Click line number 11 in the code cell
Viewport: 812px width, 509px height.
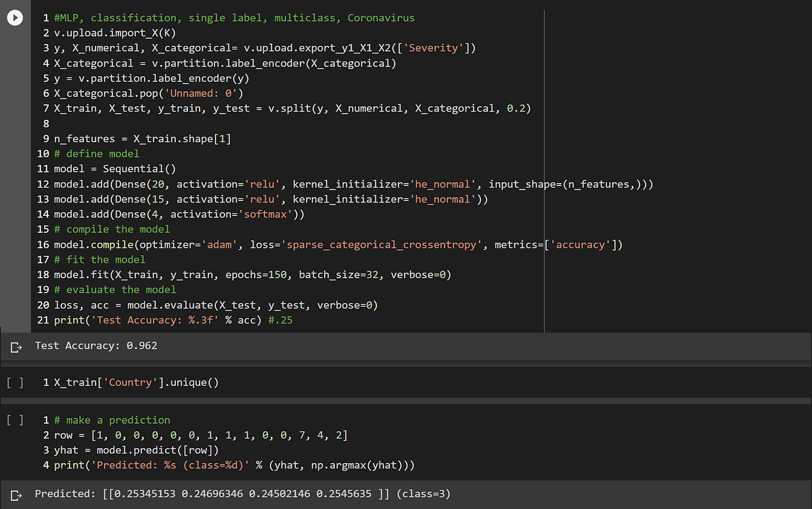point(43,169)
